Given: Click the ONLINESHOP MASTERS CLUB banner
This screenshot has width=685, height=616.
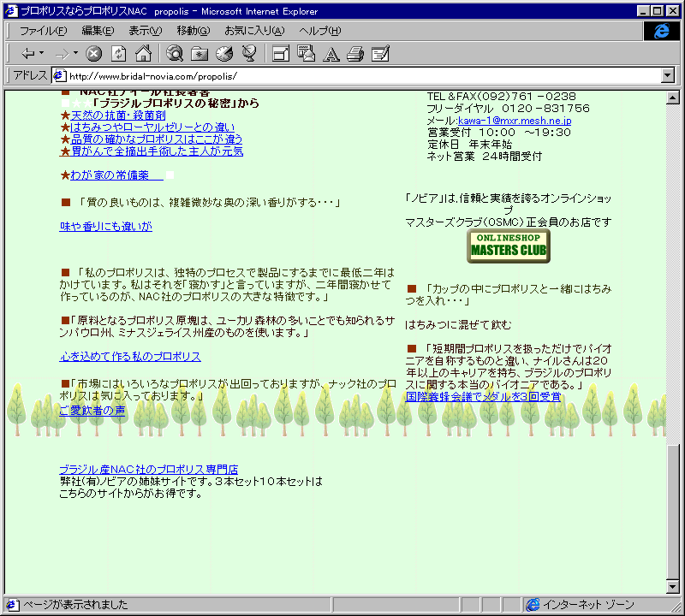Looking at the screenshot, I should (509, 246).
